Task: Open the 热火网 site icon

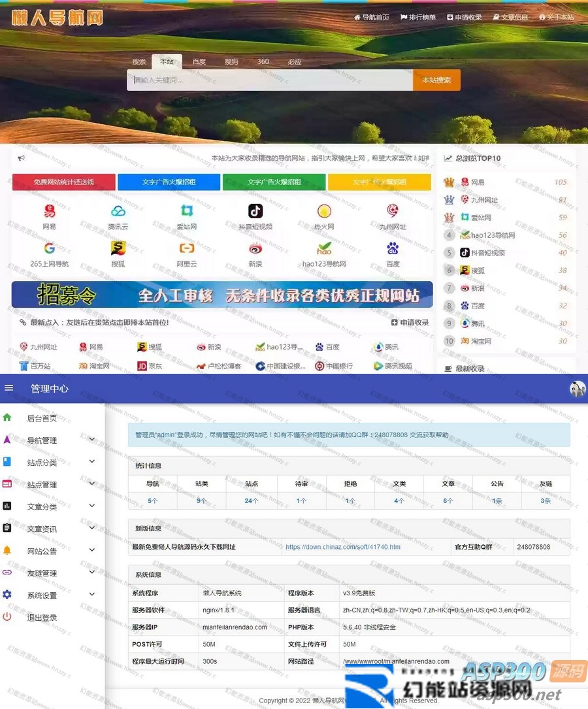Action: (324, 210)
